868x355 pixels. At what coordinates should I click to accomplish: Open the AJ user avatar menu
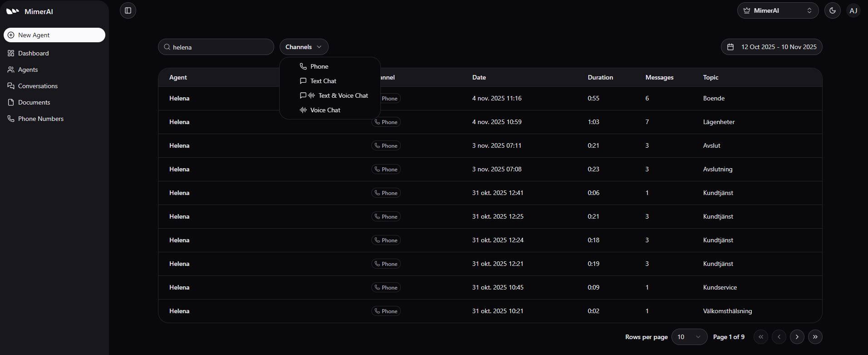point(853,10)
